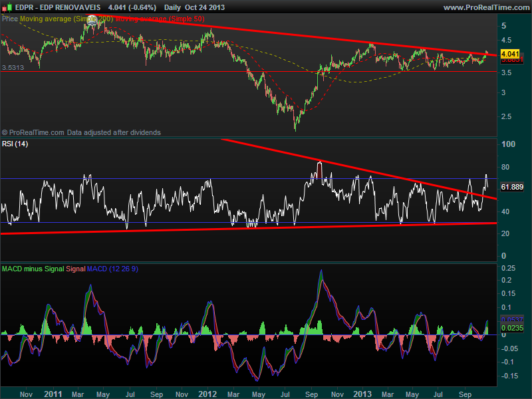Select the EDPR - EDP RENOVAVEIS title
Viewport: 532px width, 399px height.
click(x=58, y=7)
